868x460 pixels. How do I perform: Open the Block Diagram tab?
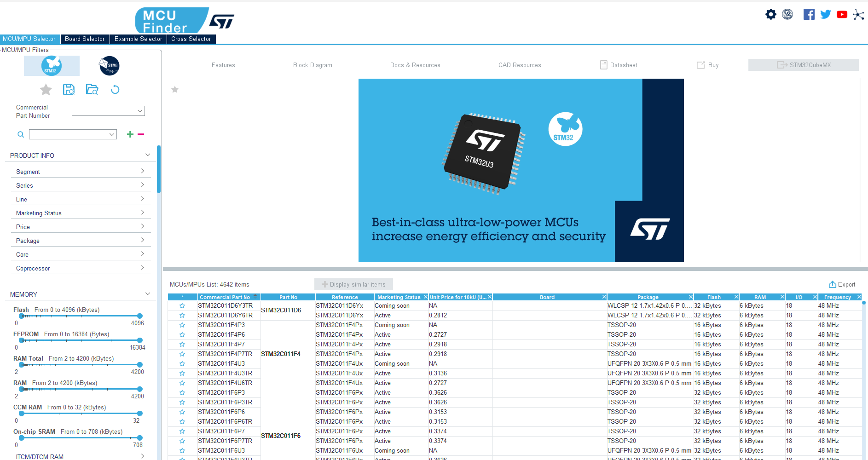tap(312, 65)
